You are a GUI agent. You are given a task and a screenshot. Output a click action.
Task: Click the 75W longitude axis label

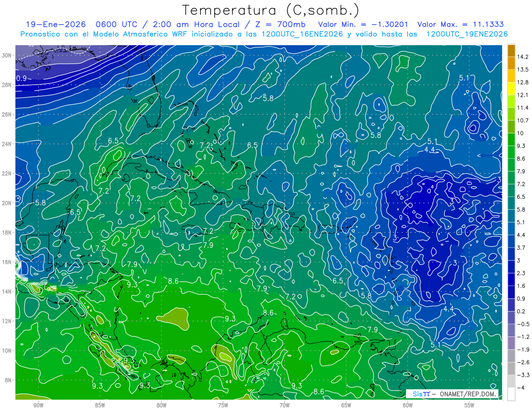[223, 405]
